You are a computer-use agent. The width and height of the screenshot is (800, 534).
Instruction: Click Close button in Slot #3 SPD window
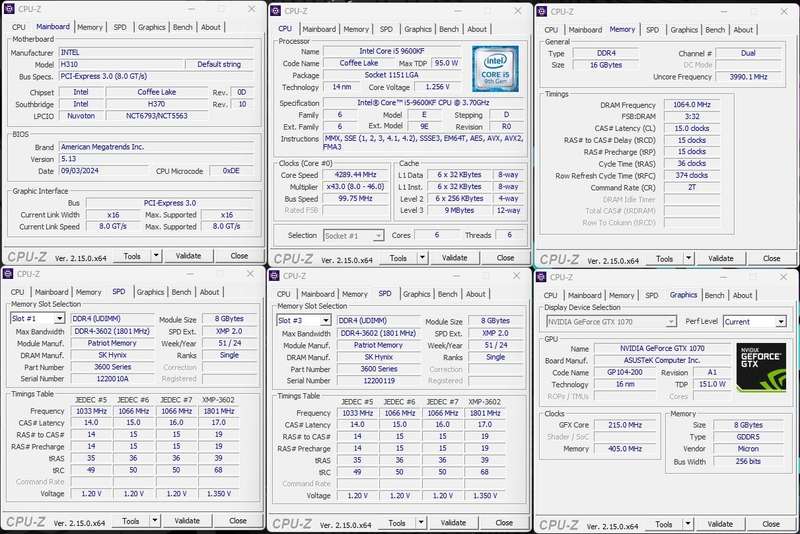504,523
